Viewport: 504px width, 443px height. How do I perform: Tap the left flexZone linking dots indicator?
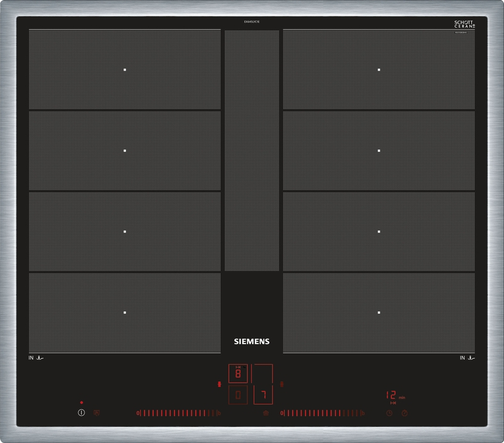point(219,383)
